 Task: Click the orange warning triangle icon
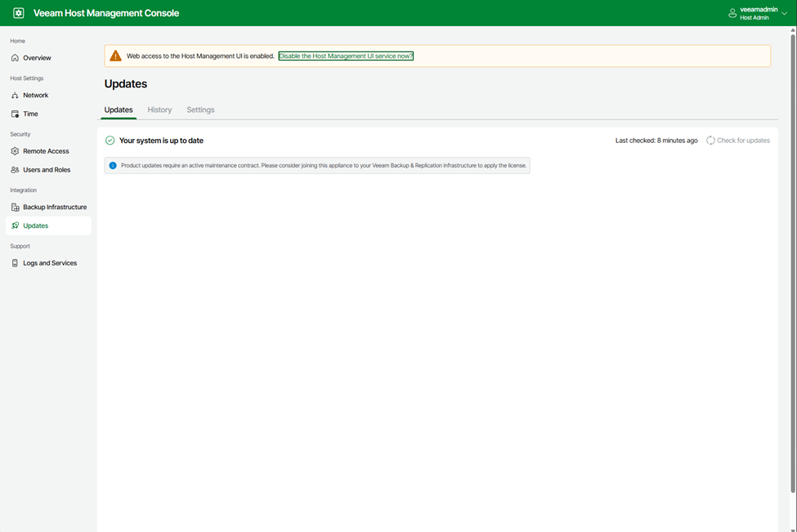115,56
